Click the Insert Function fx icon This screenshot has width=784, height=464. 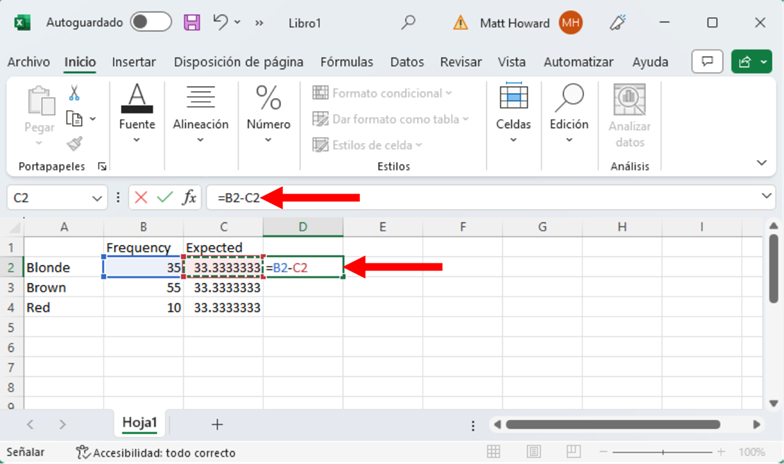point(189,198)
